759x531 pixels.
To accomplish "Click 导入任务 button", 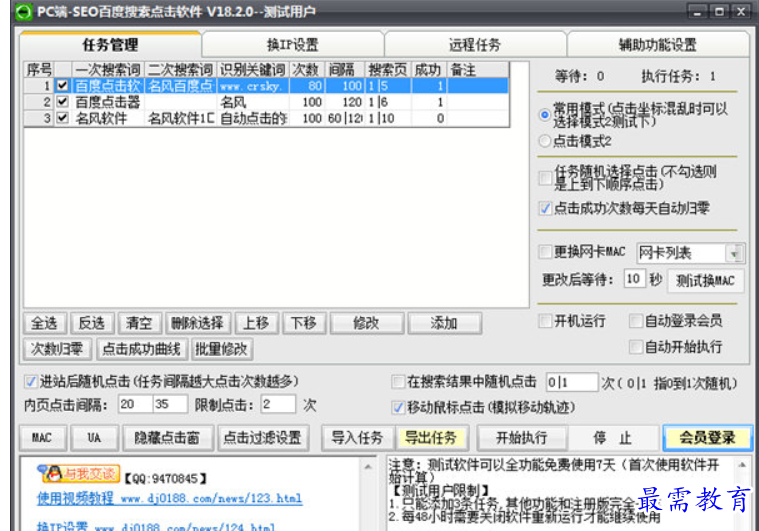I will 358,438.
